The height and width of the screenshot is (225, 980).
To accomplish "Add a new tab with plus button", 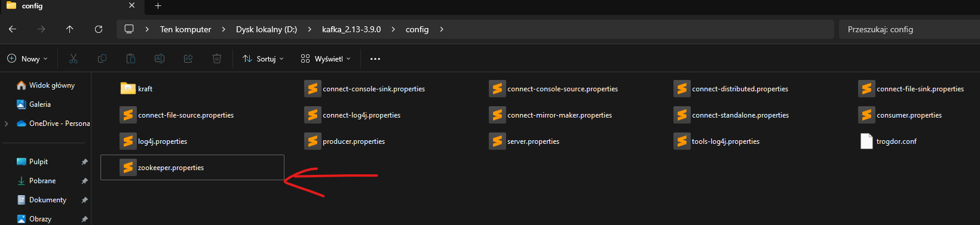I will (x=158, y=6).
